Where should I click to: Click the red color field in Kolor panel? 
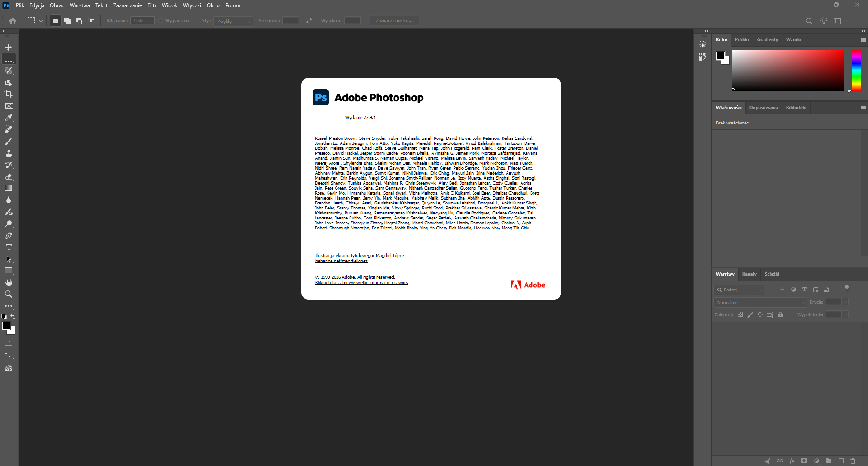tap(788, 70)
